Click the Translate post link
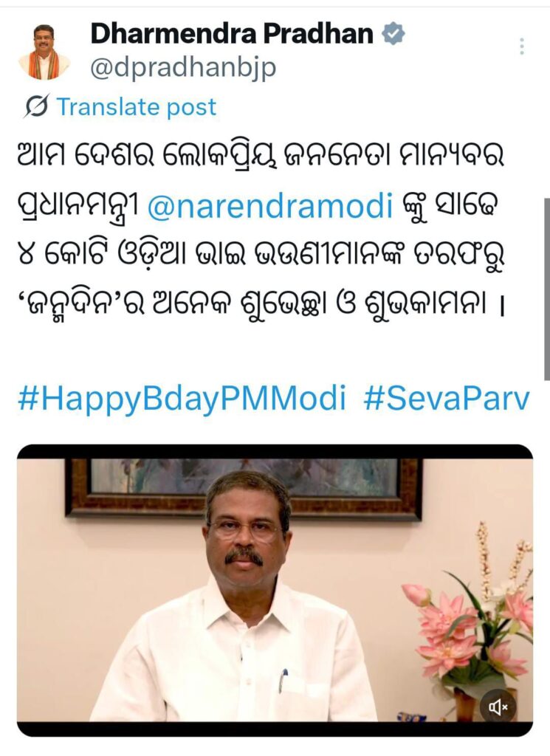The image size is (550, 756). [x=137, y=106]
